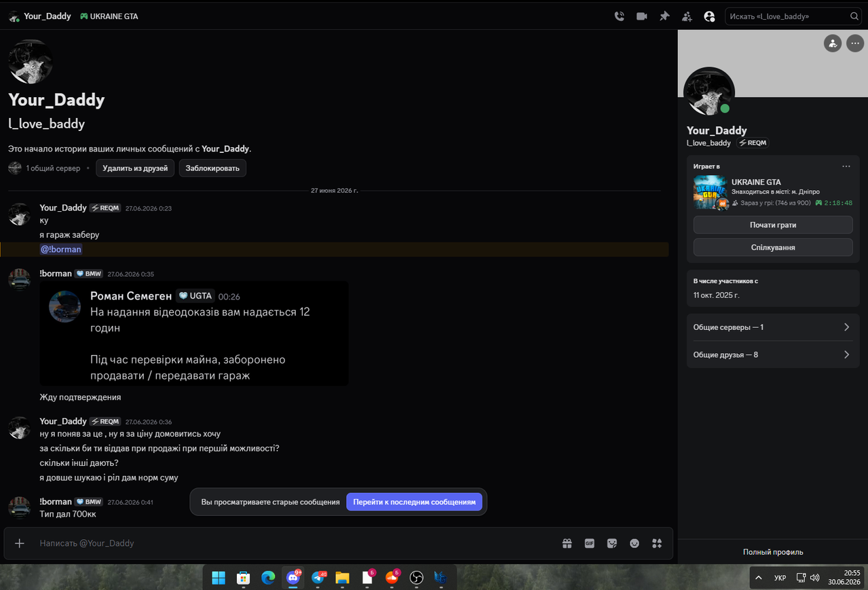Click the message "Тип дал 700кк"
The height and width of the screenshot is (590, 868).
pos(68,515)
